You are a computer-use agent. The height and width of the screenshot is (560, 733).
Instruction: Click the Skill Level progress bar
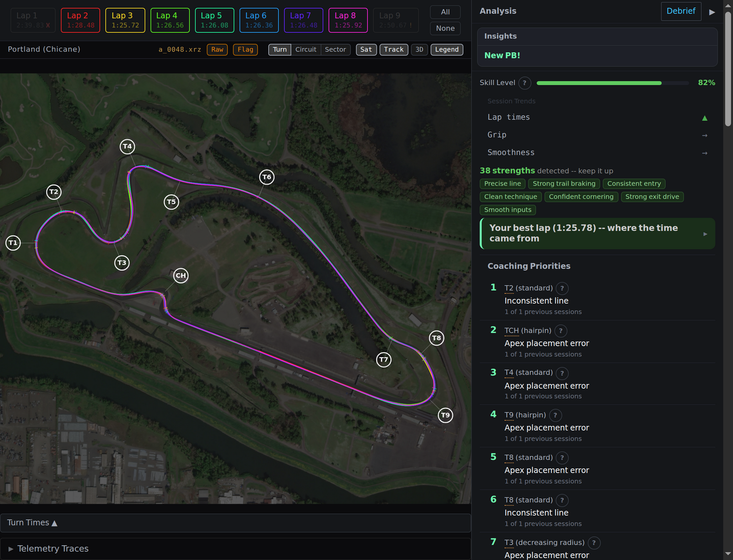tap(613, 82)
